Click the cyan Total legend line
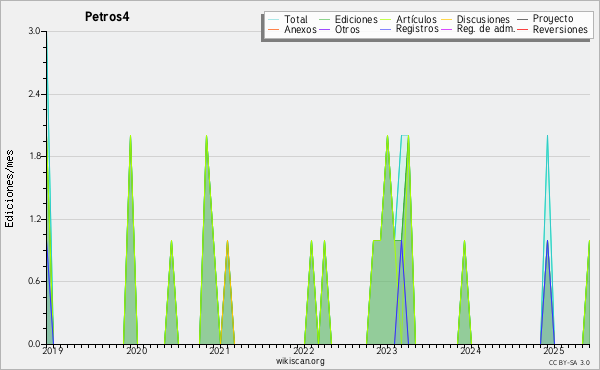 (274, 20)
